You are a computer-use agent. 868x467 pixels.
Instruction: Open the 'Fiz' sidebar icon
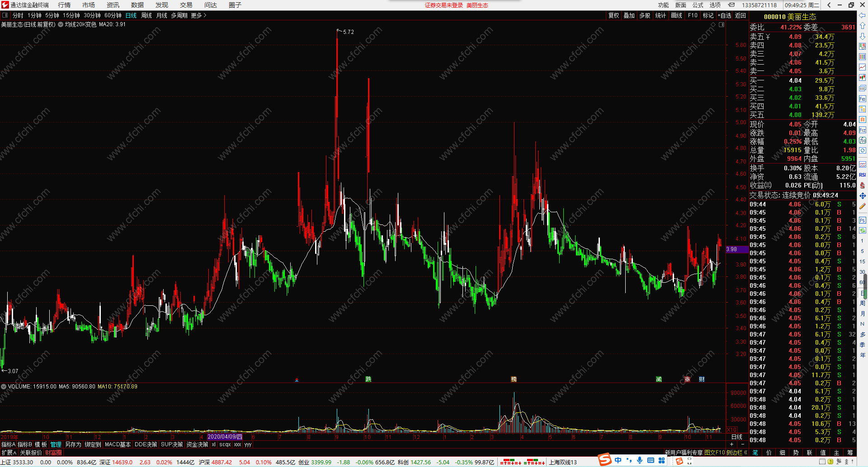(863, 130)
